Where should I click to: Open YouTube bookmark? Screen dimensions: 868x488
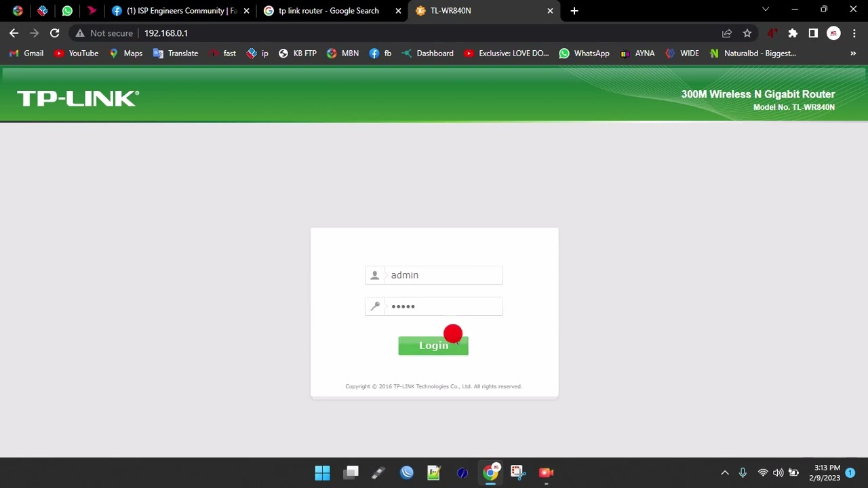point(76,54)
